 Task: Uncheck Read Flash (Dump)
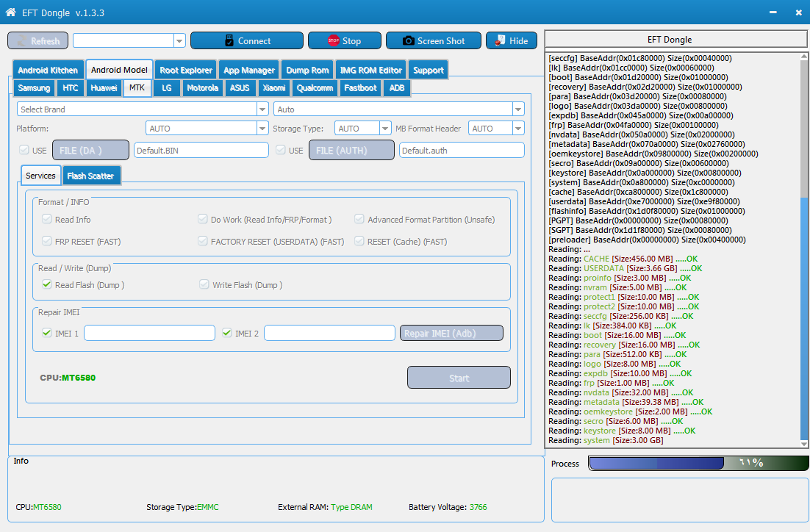(47, 284)
